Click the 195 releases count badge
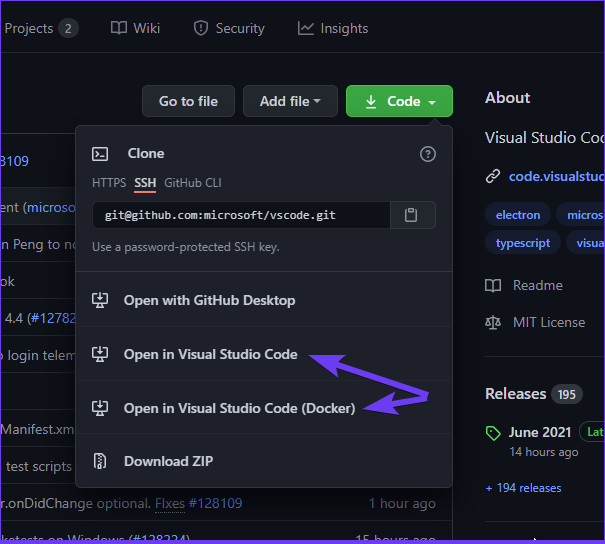This screenshot has width=605, height=544. (566, 394)
